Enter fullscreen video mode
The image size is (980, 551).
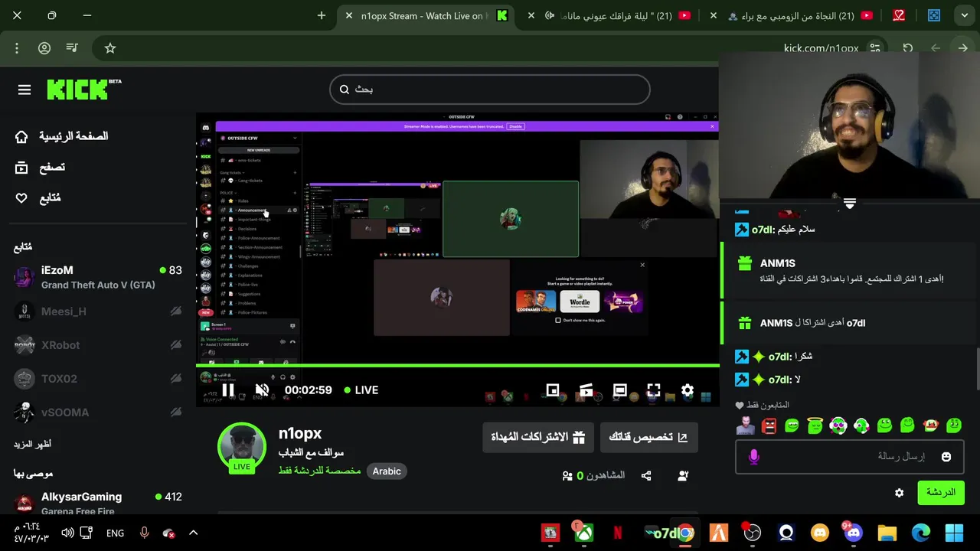point(654,390)
